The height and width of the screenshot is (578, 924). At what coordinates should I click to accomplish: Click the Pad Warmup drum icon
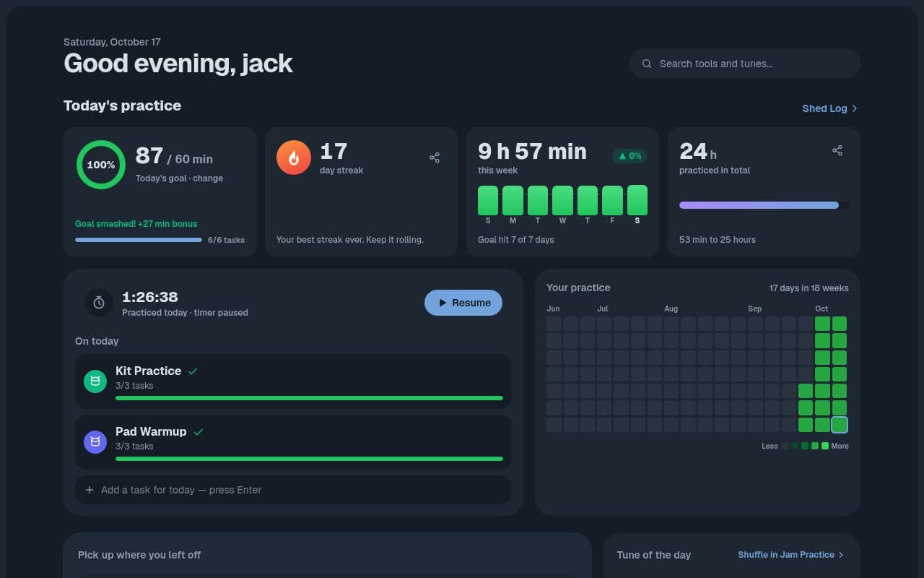[95, 442]
